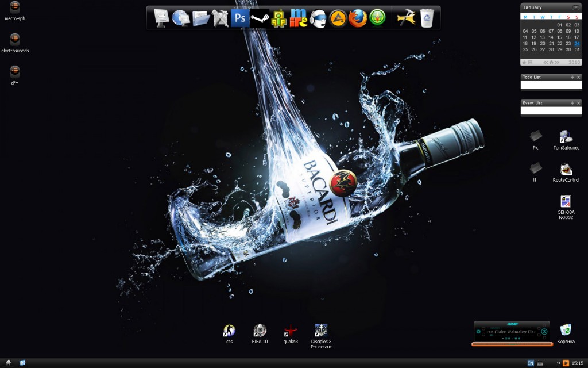Close the Event List widget
Screen dimensions: 588x368
[x=578, y=102]
